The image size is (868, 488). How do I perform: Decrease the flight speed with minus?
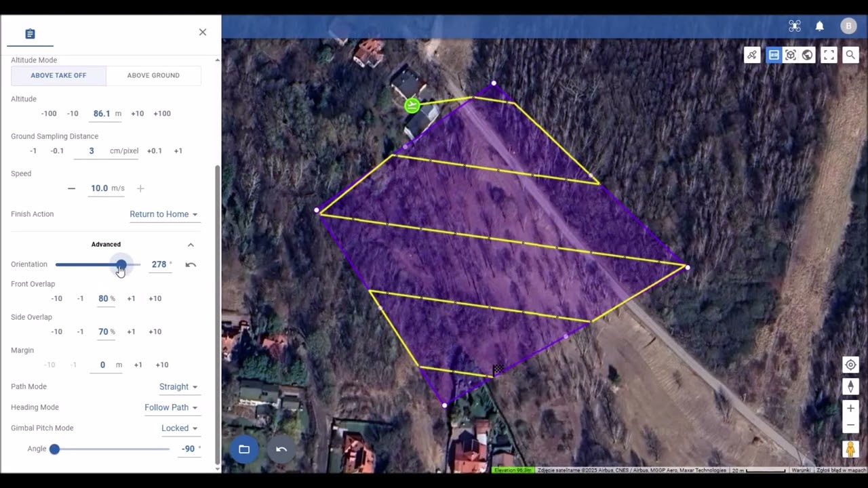click(x=71, y=188)
